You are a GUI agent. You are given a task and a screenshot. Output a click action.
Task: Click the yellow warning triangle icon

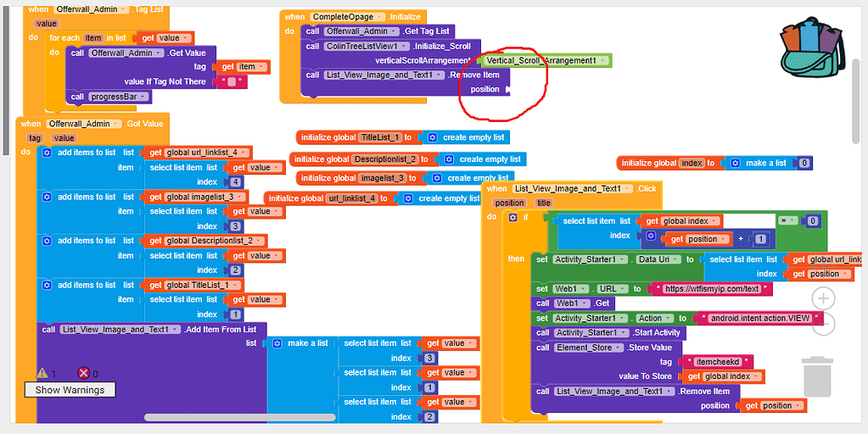[42, 373]
